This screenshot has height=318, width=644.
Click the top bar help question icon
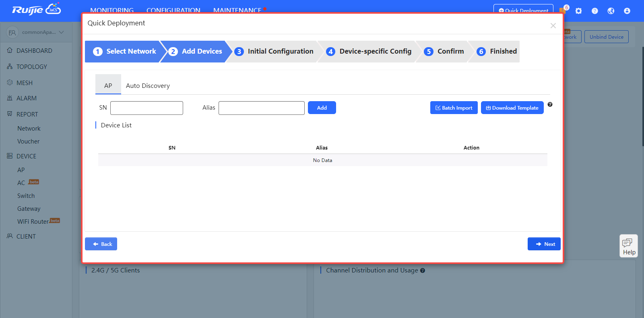coord(594,11)
